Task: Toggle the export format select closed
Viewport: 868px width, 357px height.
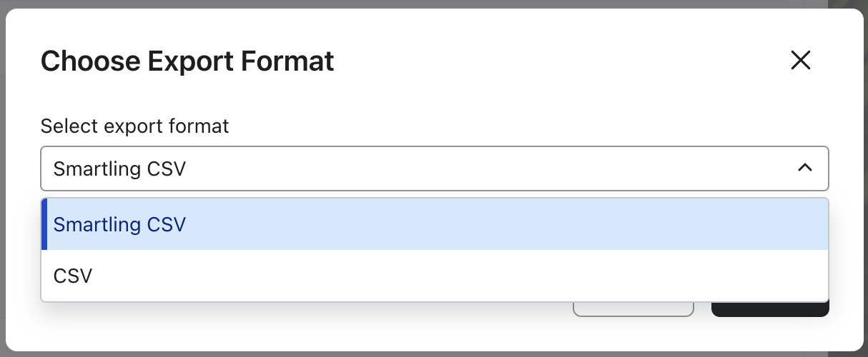Action: [x=804, y=168]
